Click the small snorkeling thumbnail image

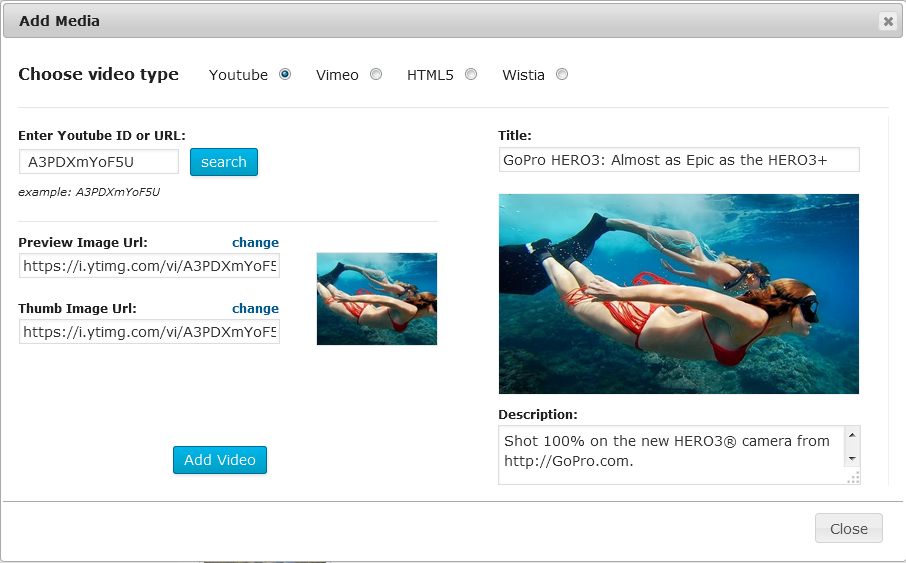(377, 299)
